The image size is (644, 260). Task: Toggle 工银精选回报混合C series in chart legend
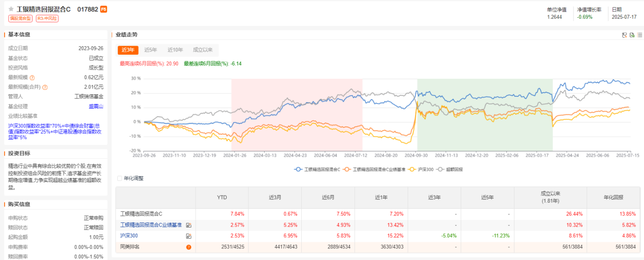click(x=317, y=169)
